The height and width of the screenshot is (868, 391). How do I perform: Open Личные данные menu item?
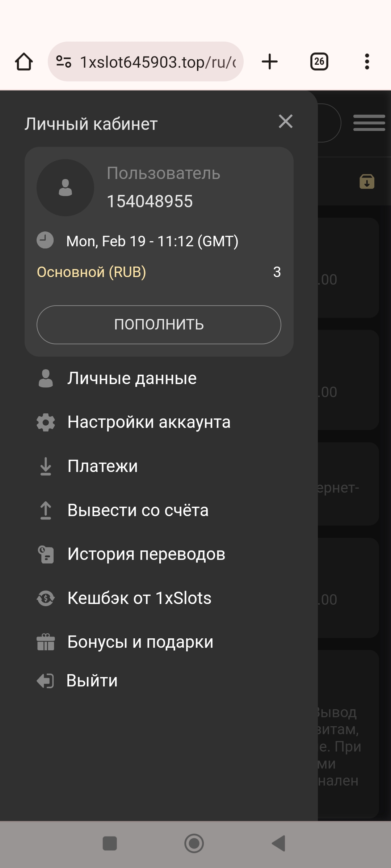(x=132, y=378)
